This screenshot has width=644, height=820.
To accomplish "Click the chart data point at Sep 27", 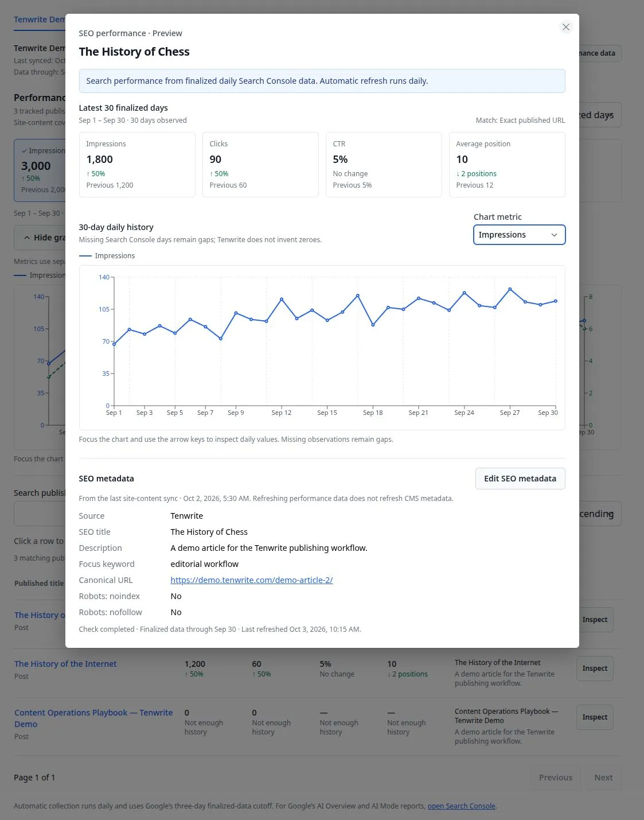I will click(x=510, y=289).
